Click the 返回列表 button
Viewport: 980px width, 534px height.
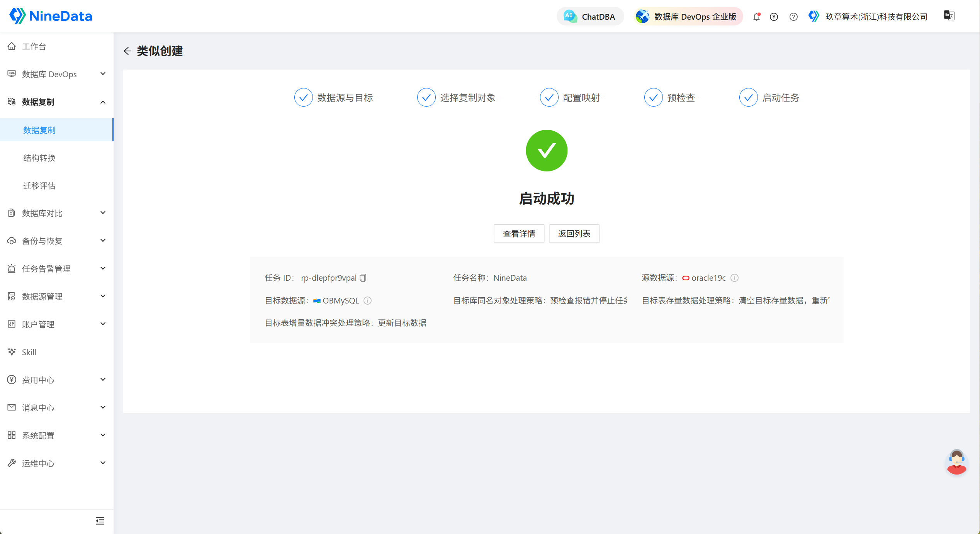(574, 234)
